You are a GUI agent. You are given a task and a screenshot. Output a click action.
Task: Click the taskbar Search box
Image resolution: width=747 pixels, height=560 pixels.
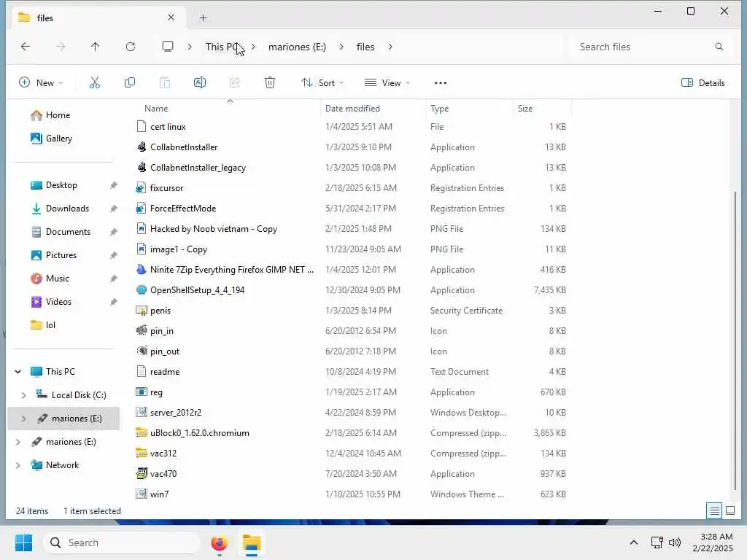coord(122,542)
